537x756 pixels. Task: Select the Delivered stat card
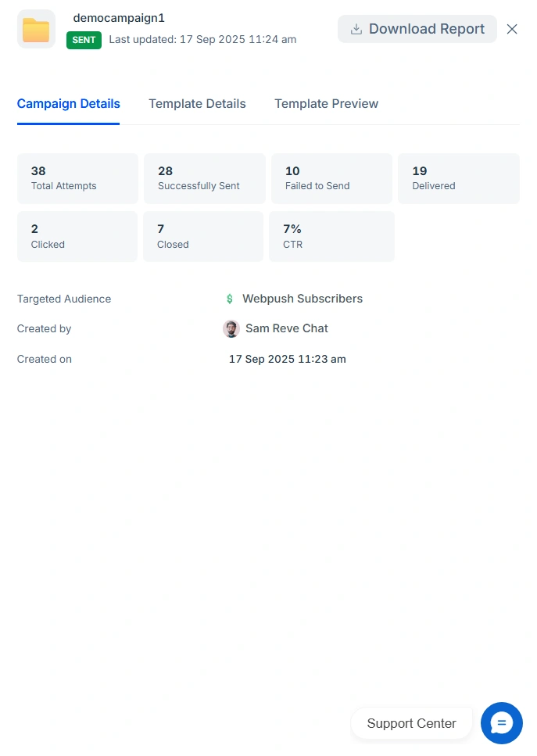point(458,178)
